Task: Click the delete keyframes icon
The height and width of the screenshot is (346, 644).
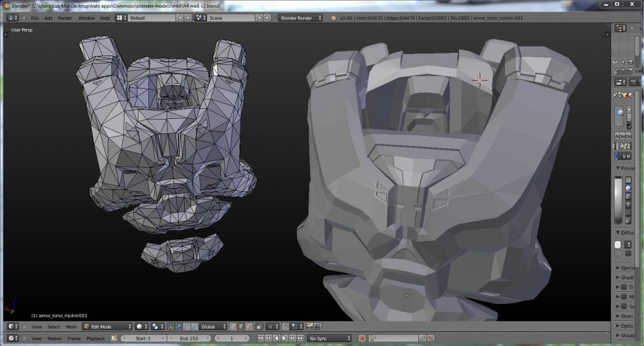Action: point(430,338)
